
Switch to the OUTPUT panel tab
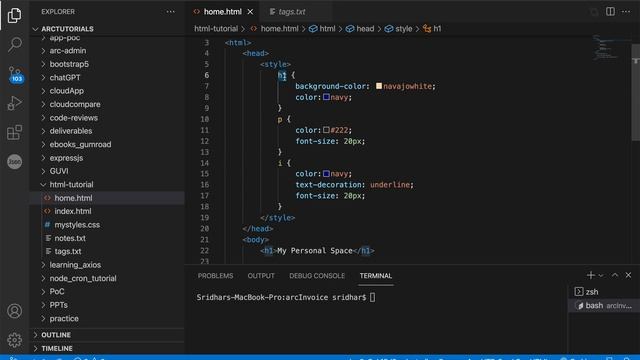(x=261, y=276)
